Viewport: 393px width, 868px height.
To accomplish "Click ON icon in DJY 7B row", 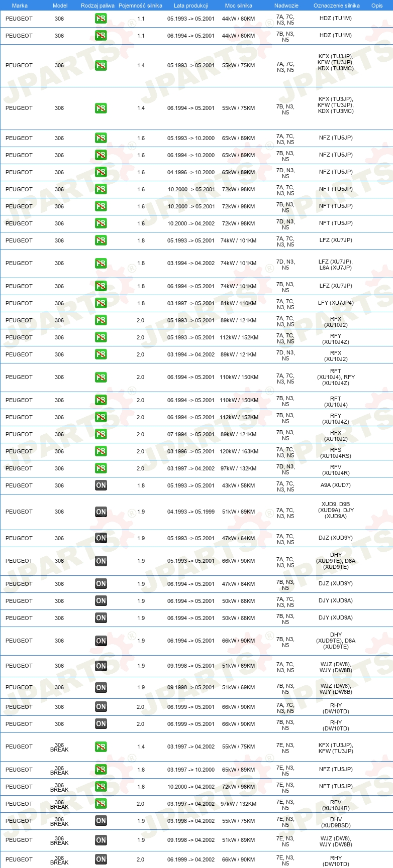I will 101,618.
